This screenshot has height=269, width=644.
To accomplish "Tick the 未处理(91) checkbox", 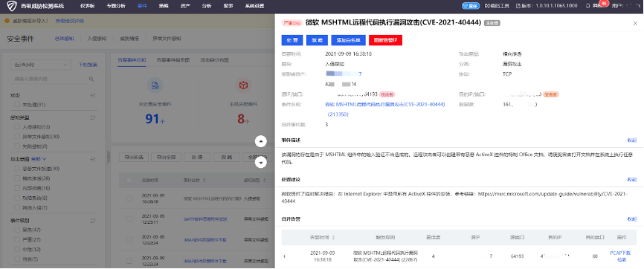I will click(17, 105).
